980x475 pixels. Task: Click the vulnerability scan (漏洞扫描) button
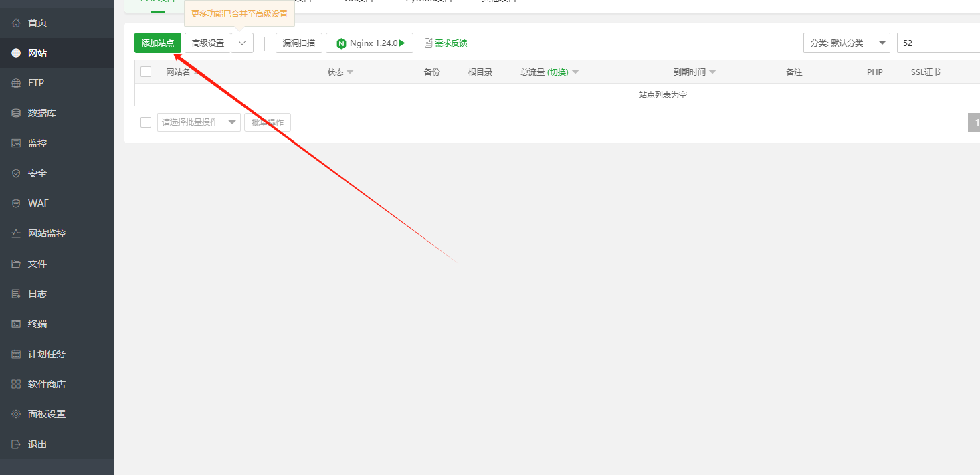299,43
